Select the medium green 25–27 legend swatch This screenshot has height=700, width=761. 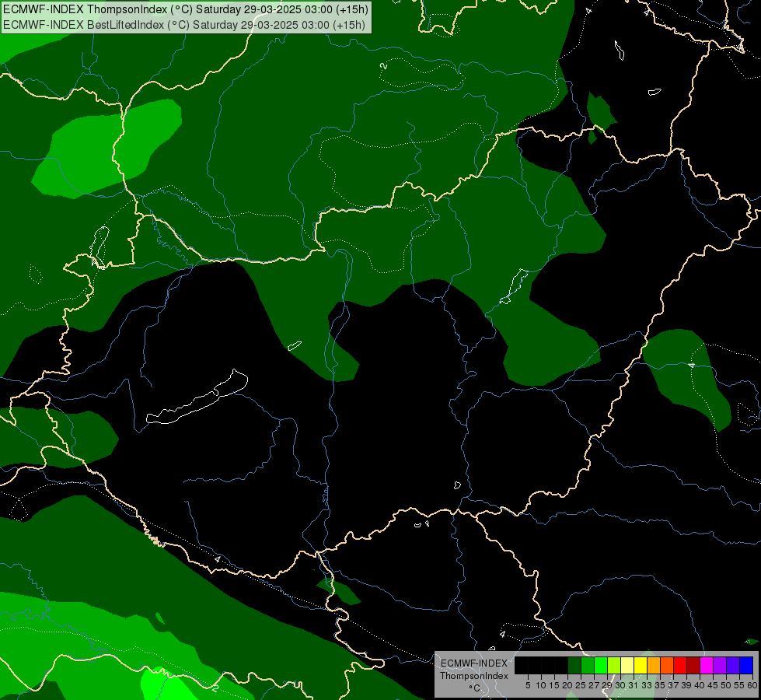[x=587, y=665]
